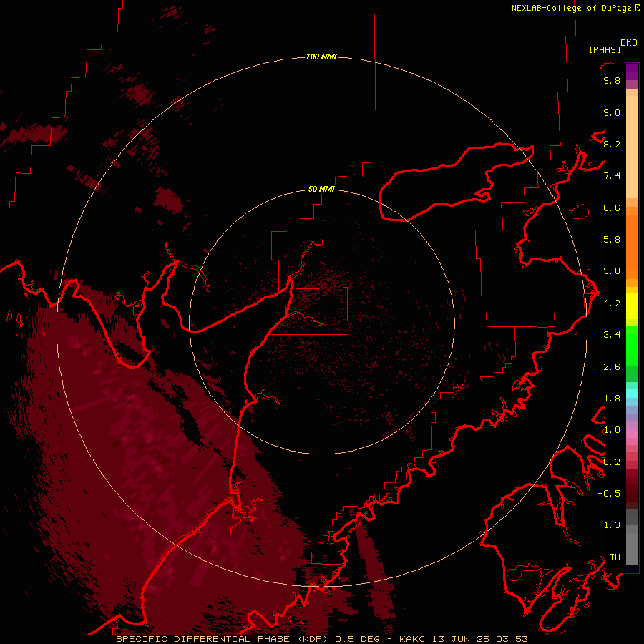
Task: Click the TH label on the color scale
Action: (615, 557)
